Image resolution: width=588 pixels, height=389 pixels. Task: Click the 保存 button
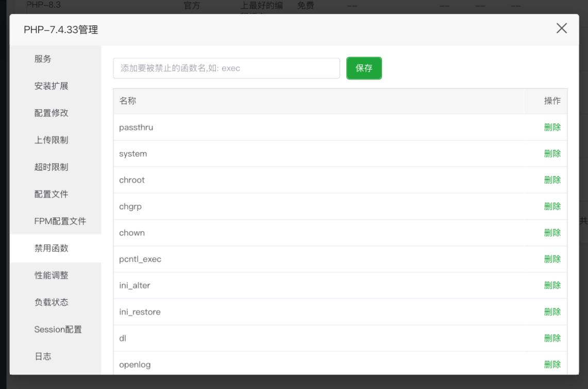coord(364,68)
